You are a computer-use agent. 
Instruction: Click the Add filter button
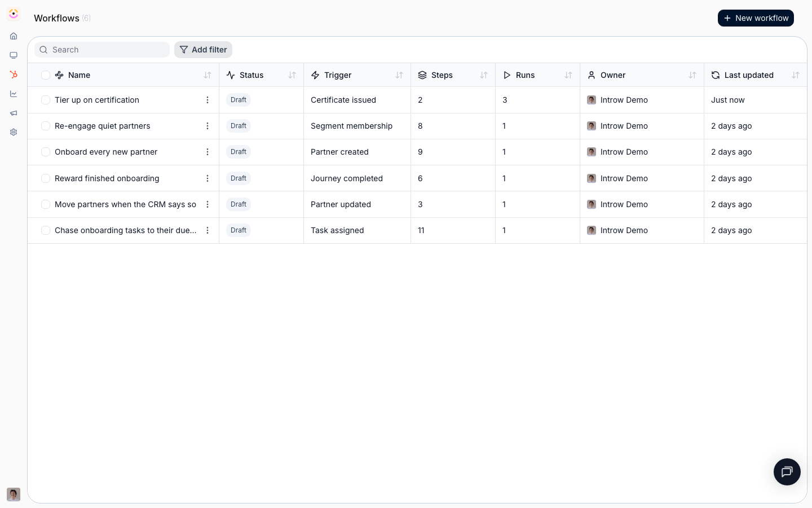coord(203,50)
